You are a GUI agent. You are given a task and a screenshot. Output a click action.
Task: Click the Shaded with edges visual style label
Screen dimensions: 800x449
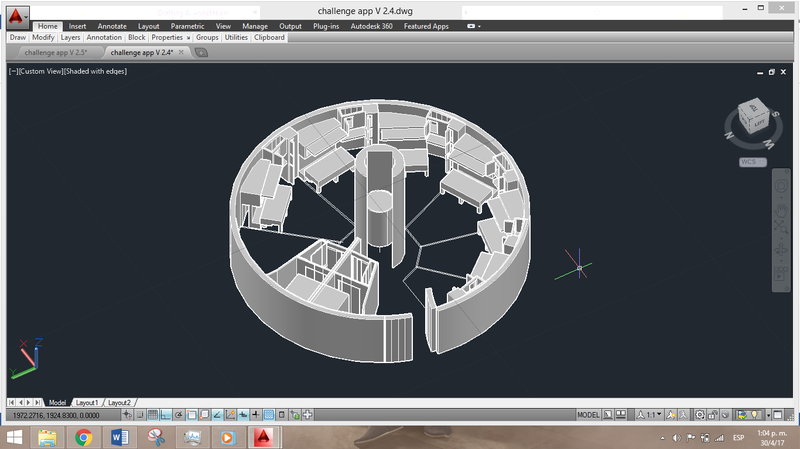pos(95,71)
